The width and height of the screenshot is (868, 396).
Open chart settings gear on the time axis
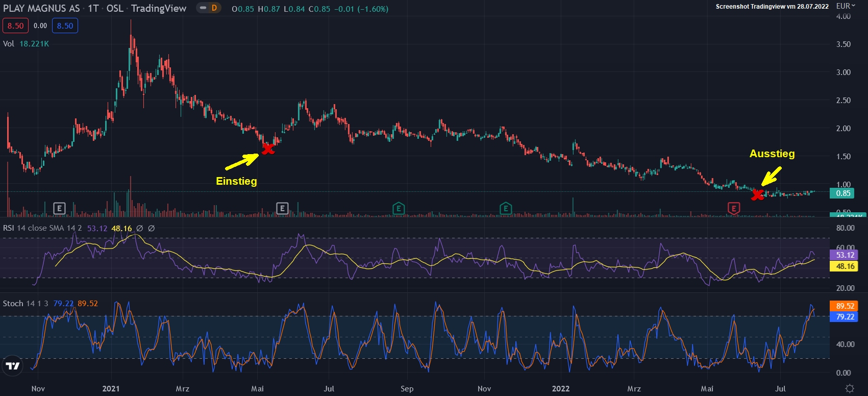click(x=849, y=388)
